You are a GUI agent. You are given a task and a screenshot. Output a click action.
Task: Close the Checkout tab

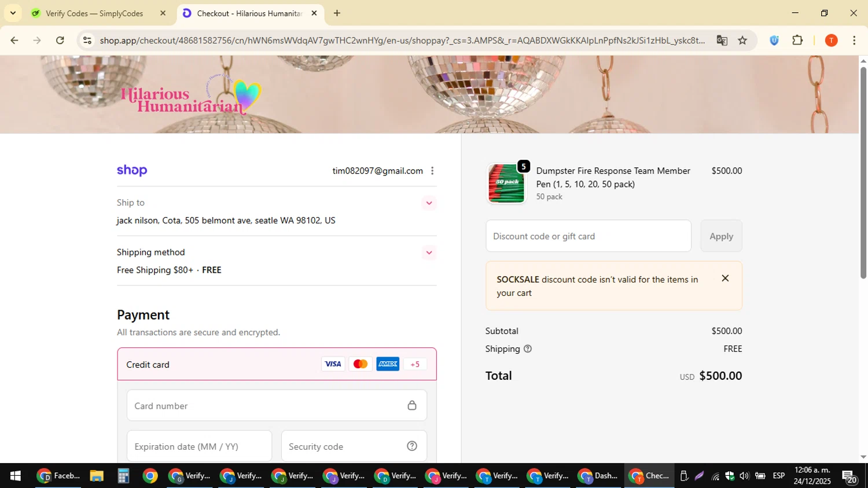(314, 13)
